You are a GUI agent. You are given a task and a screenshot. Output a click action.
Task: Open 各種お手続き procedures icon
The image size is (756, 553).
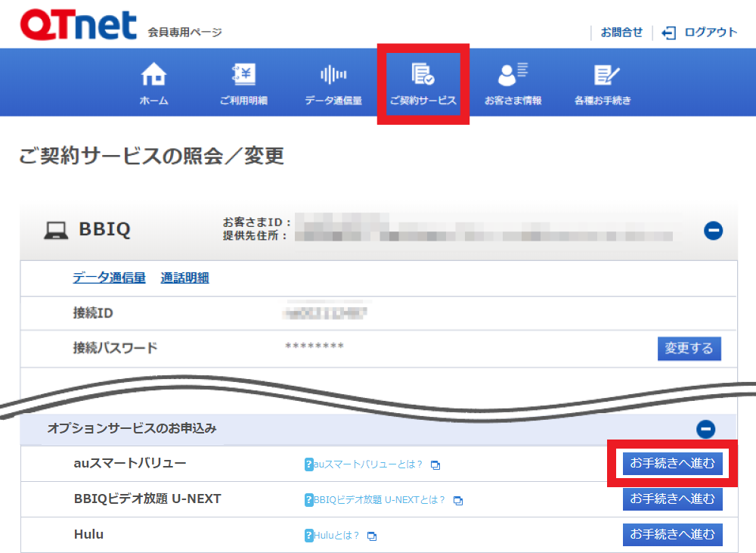point(603,75)
